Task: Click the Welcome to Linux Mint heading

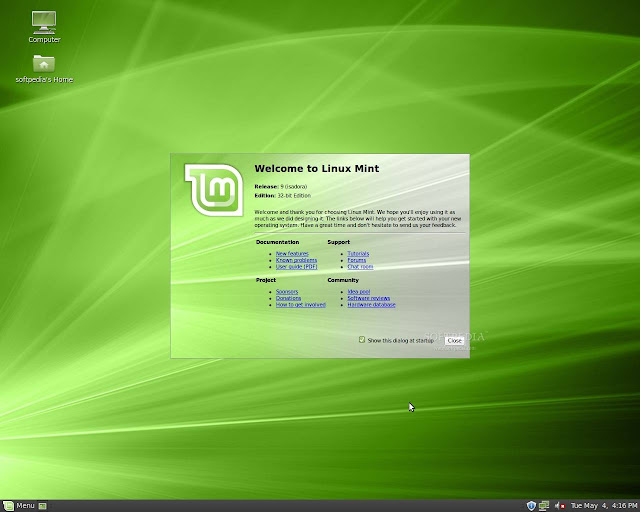Action: click(x=317, y=168)
